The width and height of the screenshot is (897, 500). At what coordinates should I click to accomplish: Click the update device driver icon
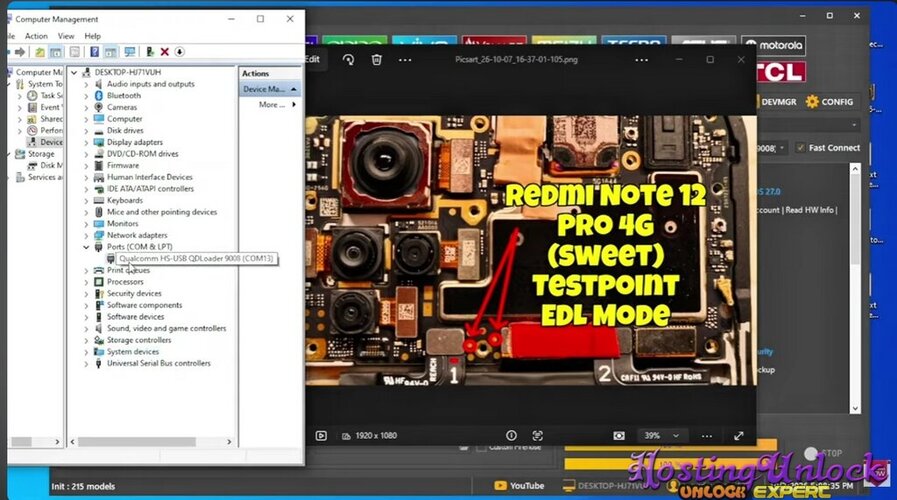(x=150, y=52)
